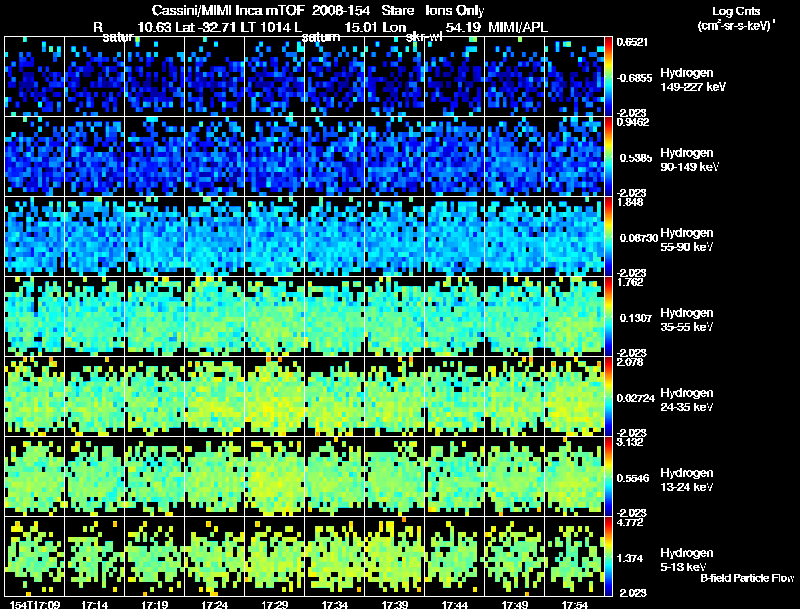Click the 17:29 time axis label
The height and width of the screenshot is (609, 800).
[274, 605]
